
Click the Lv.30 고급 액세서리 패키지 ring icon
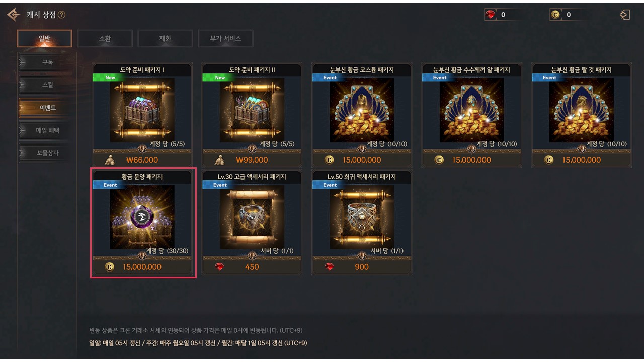pos(252,217)
